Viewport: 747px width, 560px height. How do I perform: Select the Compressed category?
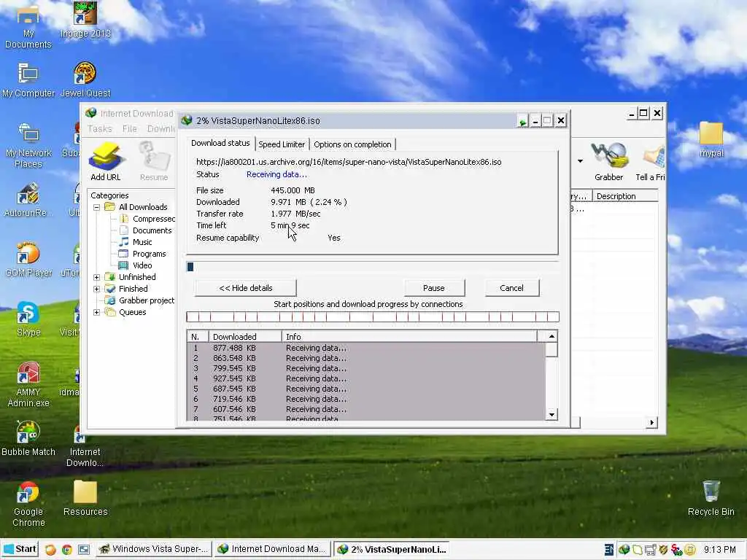(x=153, y=219)
